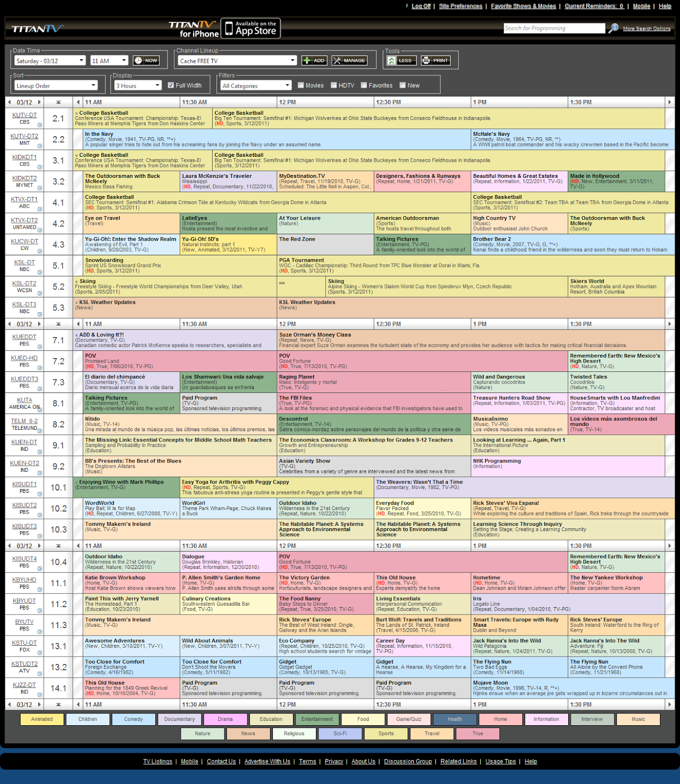The height and width of the screenshot is (784, 680).
Task: Open the Mojave Moon program listing
Action: point(573,688)
